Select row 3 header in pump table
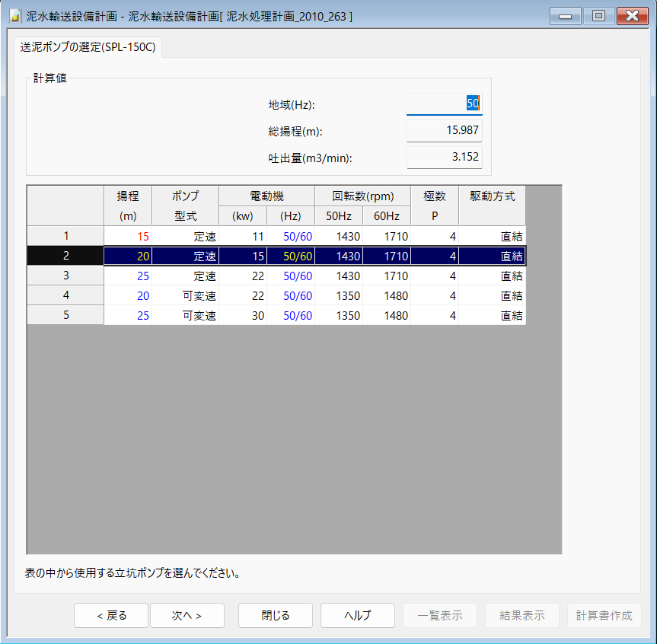The height and width of the screenshot is (644, 657). (65, 276)
